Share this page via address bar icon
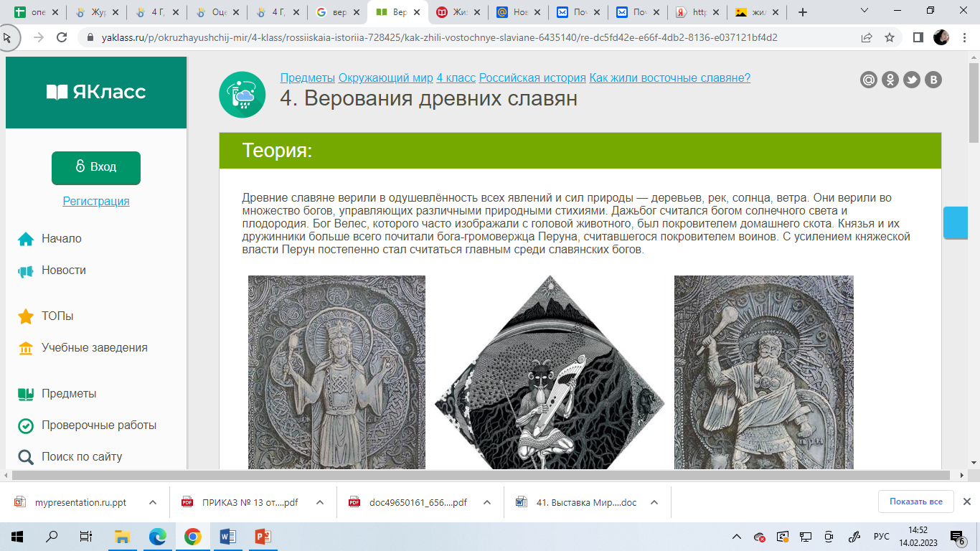This screenshot has height=551, width=980. [x=867, y=37]
